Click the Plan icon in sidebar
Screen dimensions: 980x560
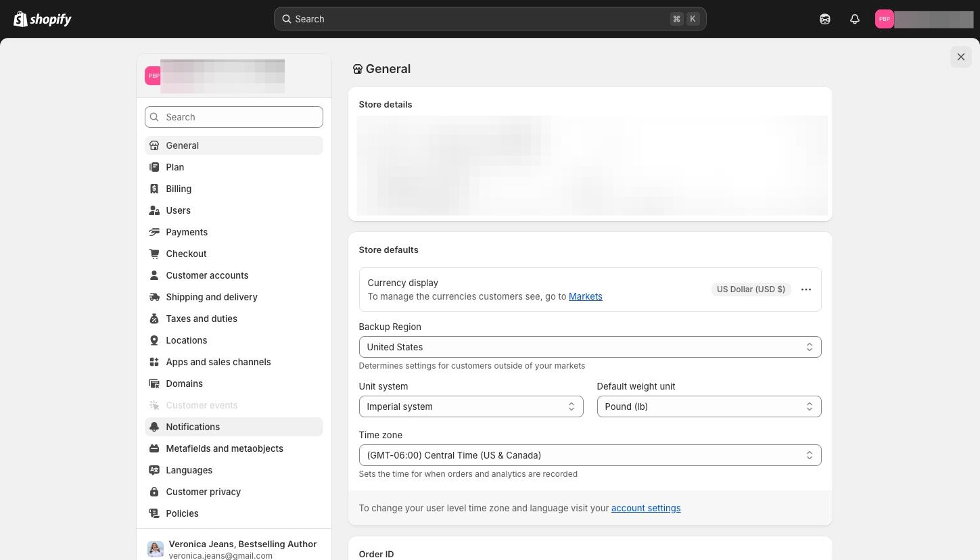click(x=154, y=167)
